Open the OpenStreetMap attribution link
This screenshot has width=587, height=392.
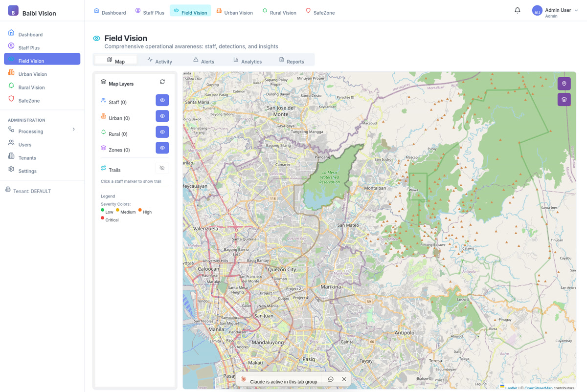538,388
